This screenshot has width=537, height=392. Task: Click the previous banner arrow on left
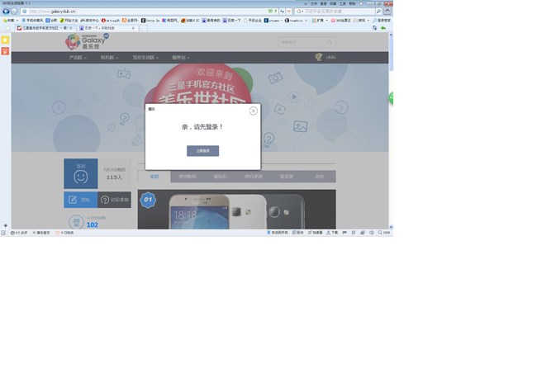coord(59,107)
